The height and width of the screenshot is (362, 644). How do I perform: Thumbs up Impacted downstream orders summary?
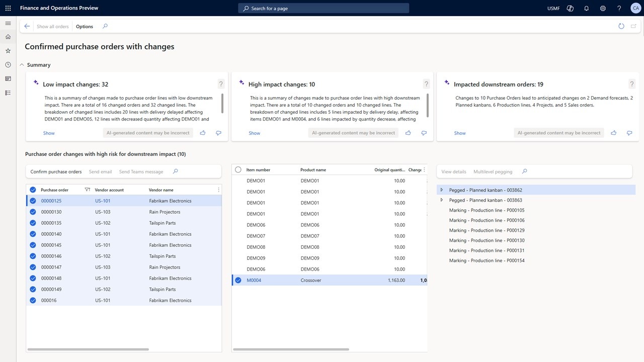coord(614,133)
